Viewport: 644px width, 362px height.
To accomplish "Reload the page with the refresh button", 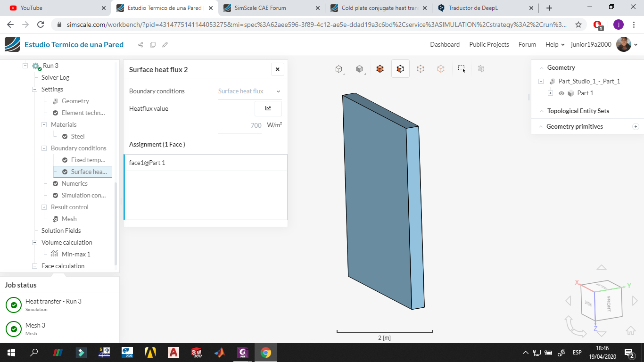I will (x=41, y=25).
